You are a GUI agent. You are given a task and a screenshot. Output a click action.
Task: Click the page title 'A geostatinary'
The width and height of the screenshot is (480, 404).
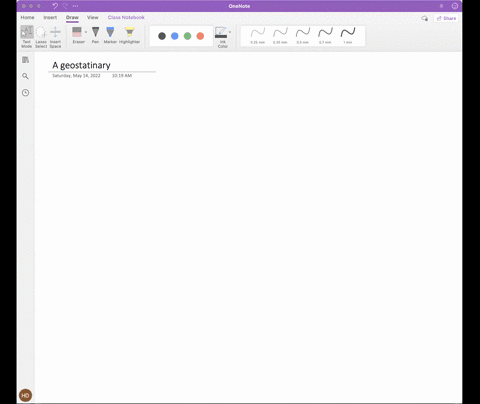tap(81, 65)
